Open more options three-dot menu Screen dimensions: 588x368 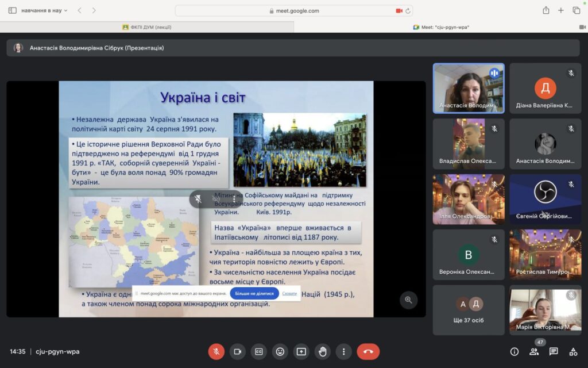[343, 351]
